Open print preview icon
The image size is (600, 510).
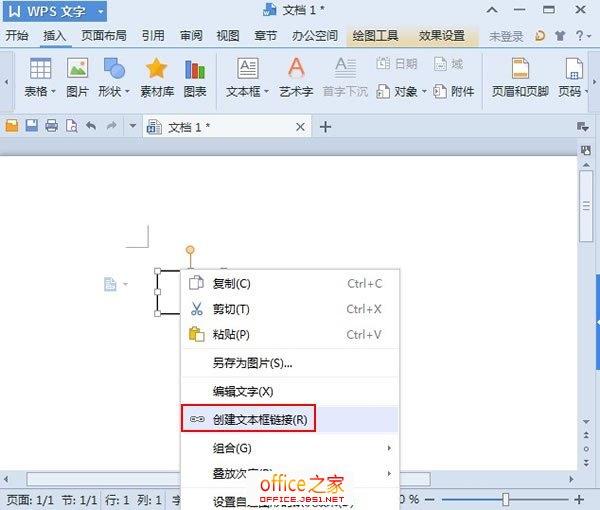point(72,125)
